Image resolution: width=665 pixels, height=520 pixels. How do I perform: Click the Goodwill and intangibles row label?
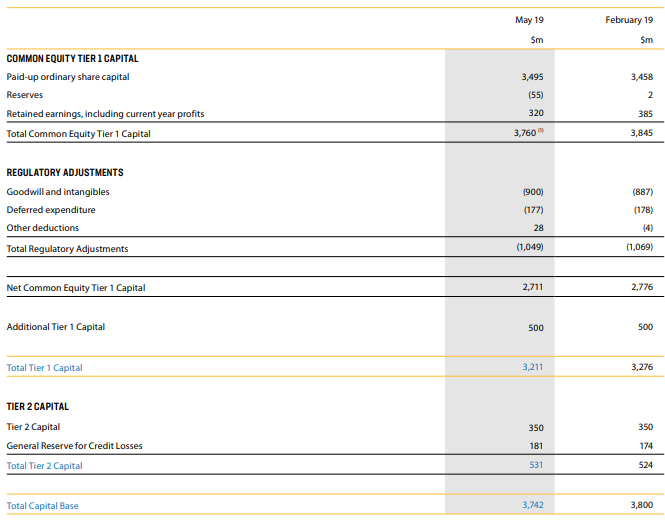pos(58,192)
